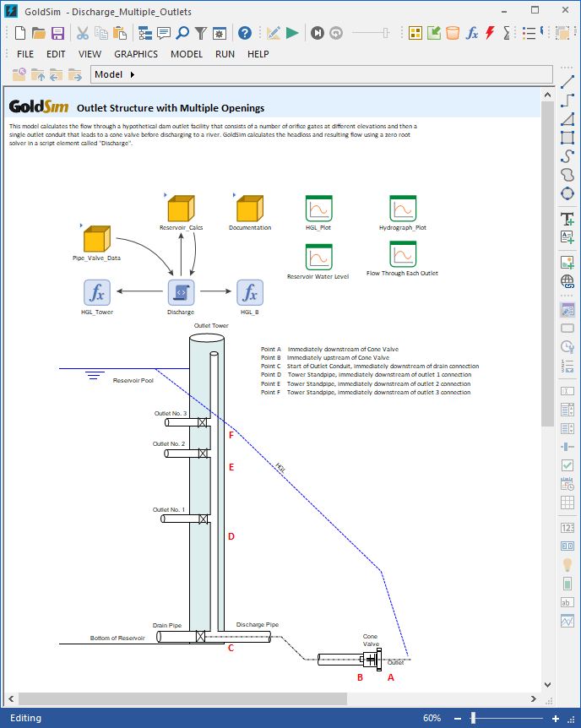The height and width of the screenshot is (728, 581).
Task: Run the model with green play
Action: tap(292, 33)
